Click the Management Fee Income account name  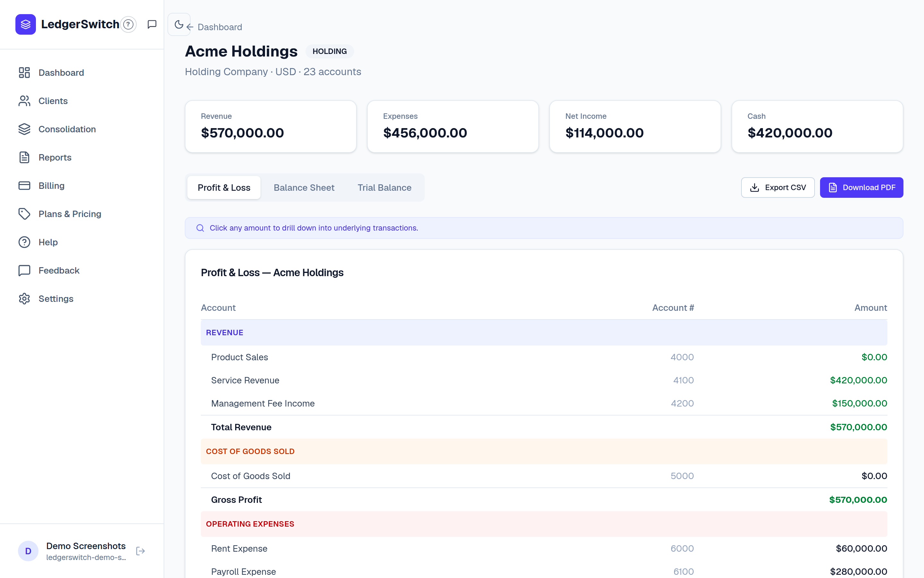point(263,403)
